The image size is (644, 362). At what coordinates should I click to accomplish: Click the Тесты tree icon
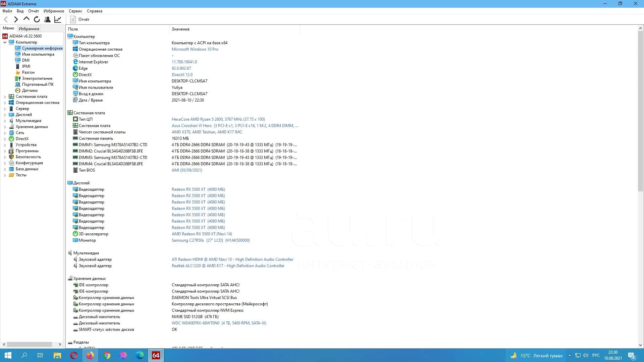[x=11, y=175]
